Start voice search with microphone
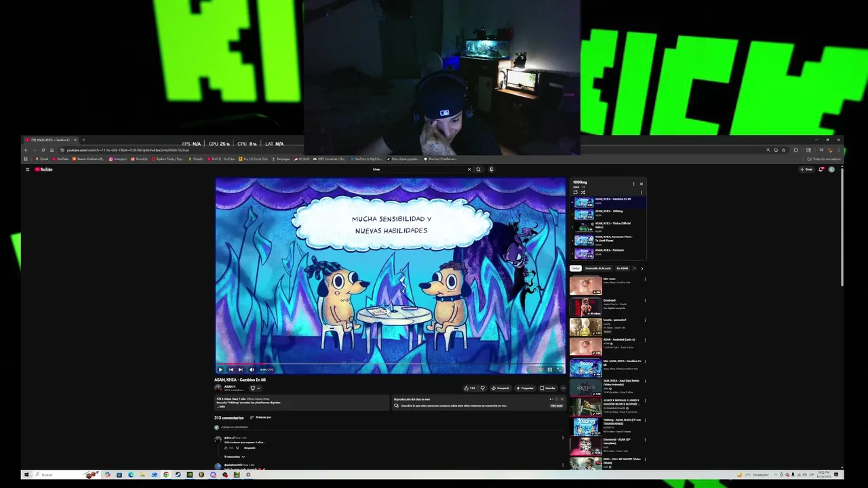The width and height of the screenshot is (868, 488). click(x=491, y=169)
